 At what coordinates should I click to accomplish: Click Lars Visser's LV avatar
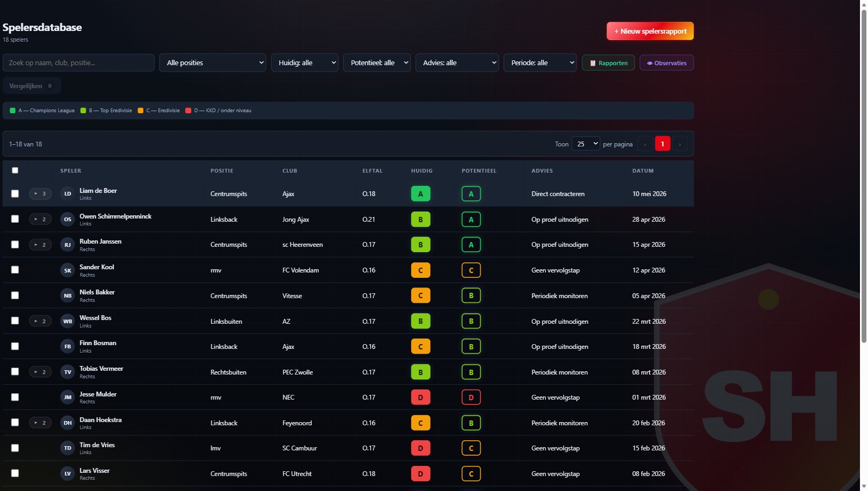[67, 473]
